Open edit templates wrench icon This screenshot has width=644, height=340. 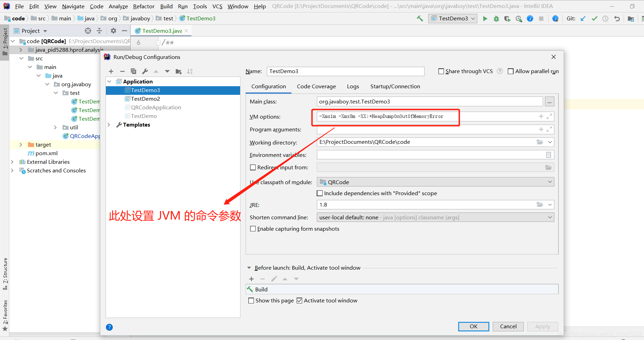pyautogui.click(x=145, y=71)
